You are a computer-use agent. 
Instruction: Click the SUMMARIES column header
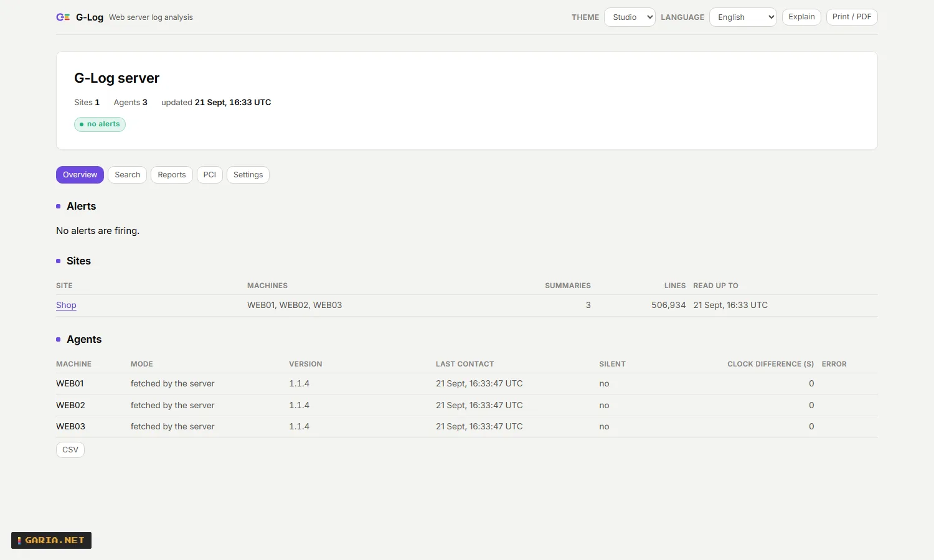pyautogui.click(x=568, y=286)
